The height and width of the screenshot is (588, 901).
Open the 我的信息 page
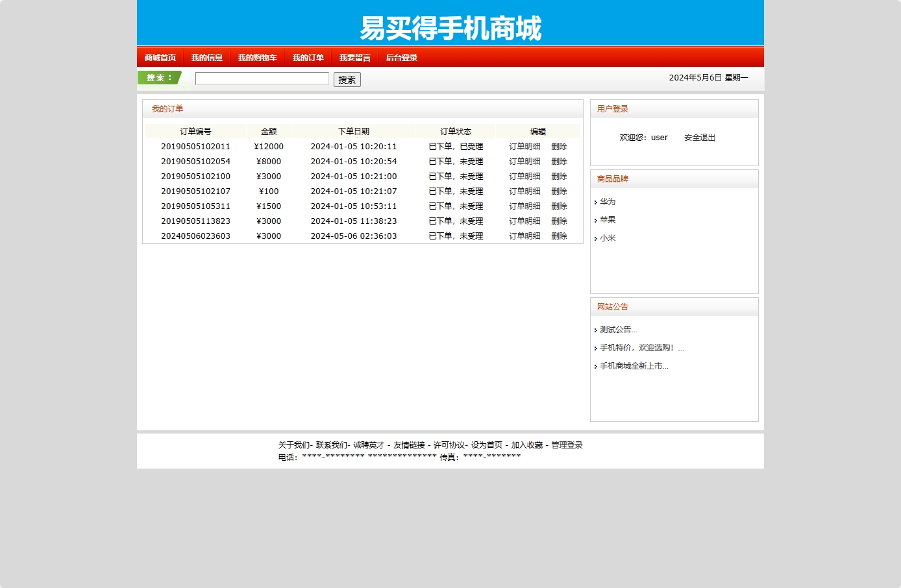(206, 57)
